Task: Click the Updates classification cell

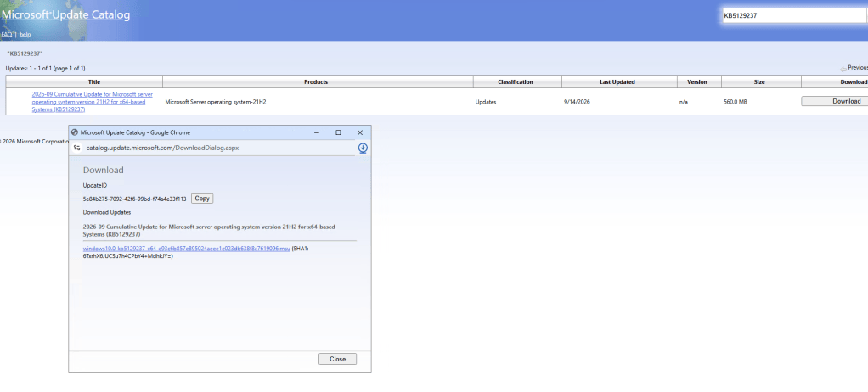Action: coord(486,102)
